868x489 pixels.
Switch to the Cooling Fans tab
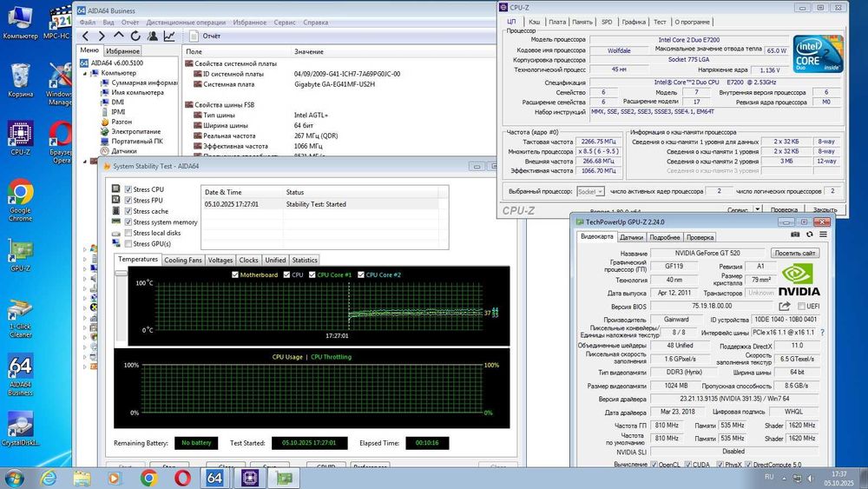[x=183, y=261]
